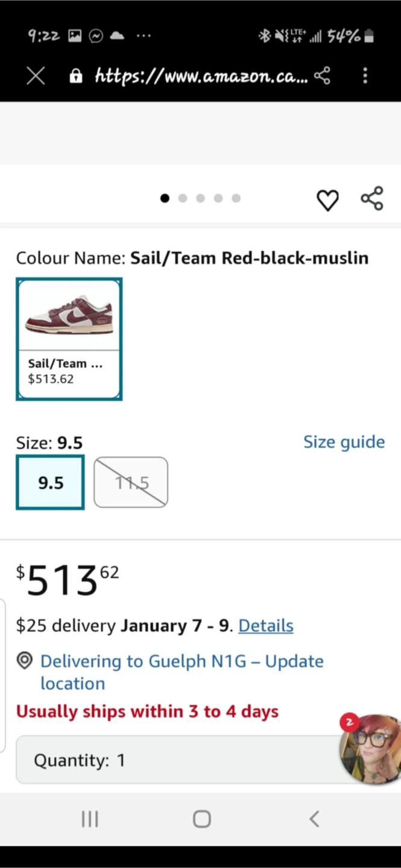
Task: Open recent apps from navigation bar
Action: click(x=90, y=819)
